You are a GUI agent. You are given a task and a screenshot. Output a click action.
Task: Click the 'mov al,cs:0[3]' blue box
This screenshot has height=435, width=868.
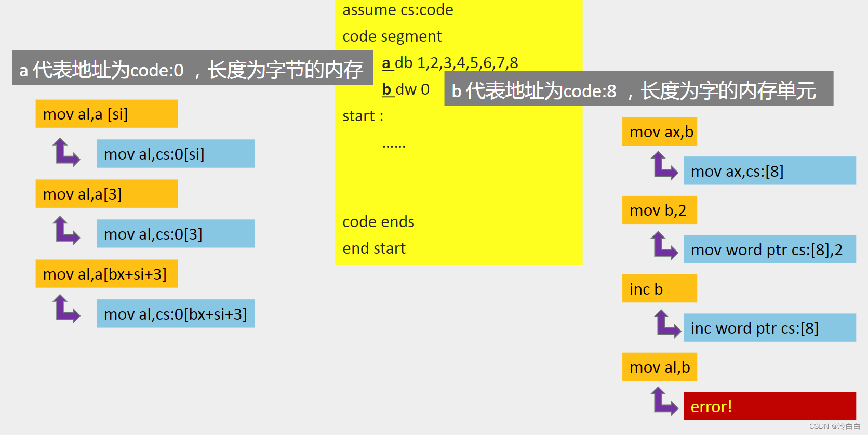click(176, 234)
